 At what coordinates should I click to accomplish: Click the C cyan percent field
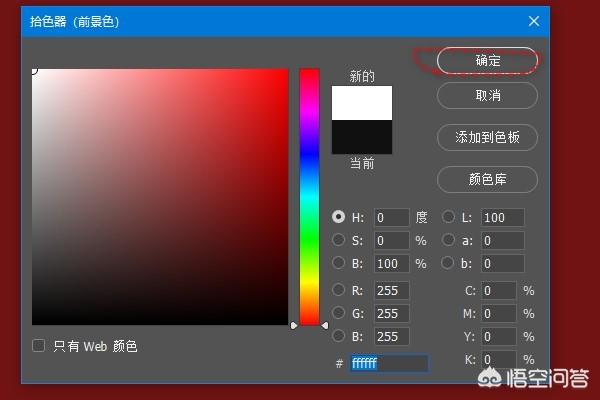tap(499, 291)
